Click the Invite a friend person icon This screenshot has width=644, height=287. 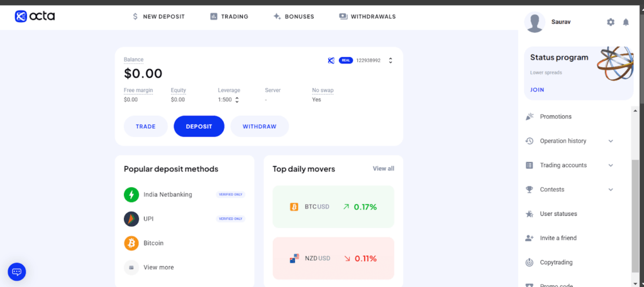pos(530,238)
